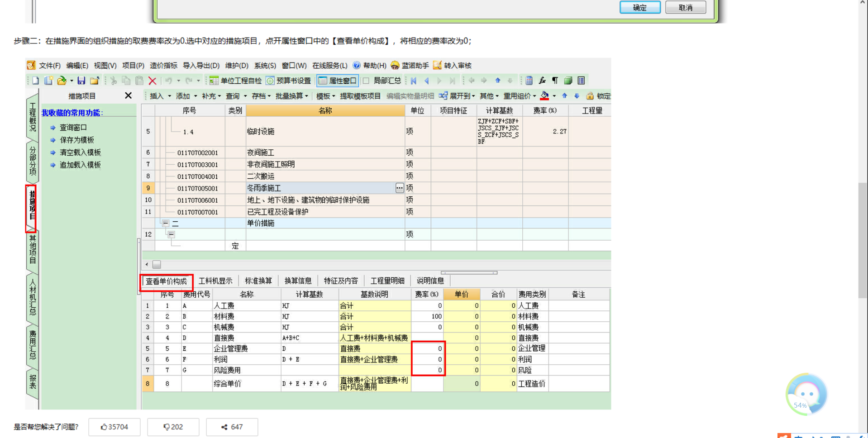Click the thumbs-down 202 button

pos(173,427)
